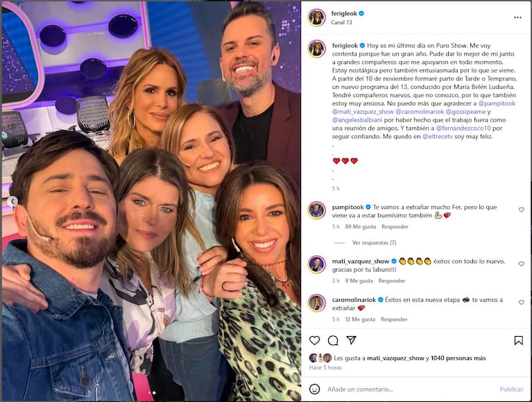Visit the @eltrecetv mention link

pos(438,137)
